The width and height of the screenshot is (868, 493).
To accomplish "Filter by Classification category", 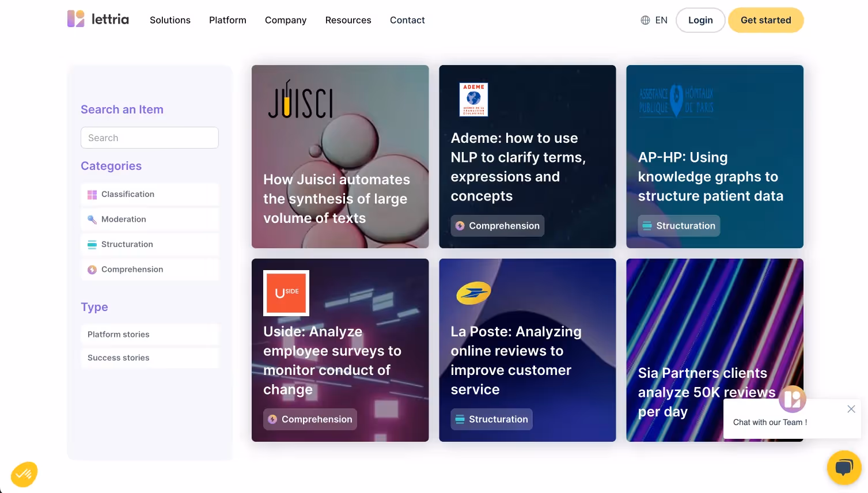I will tap(150, 195).
